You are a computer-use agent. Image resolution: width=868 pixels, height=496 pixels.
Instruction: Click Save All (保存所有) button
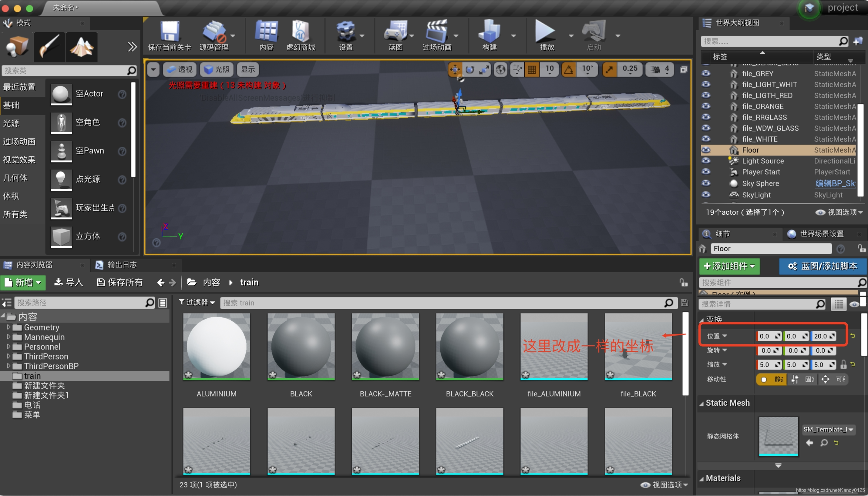tap(119, 282)
